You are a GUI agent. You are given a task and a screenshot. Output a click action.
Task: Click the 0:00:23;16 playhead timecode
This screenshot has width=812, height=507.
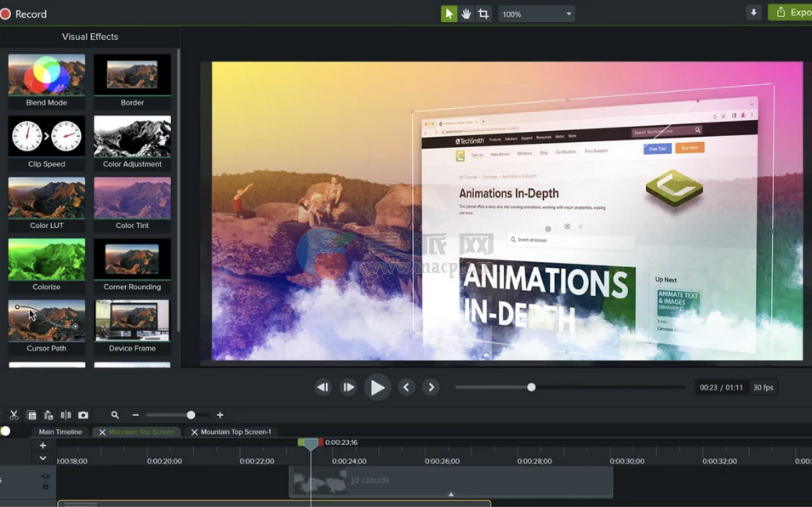[x=341, y=442]
